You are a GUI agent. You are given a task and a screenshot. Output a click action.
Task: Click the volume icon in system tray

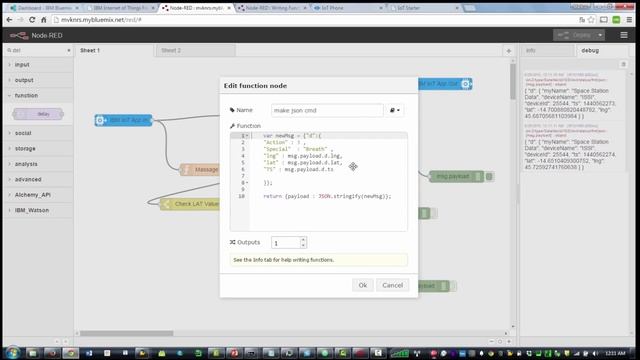[x=595, y=353]
